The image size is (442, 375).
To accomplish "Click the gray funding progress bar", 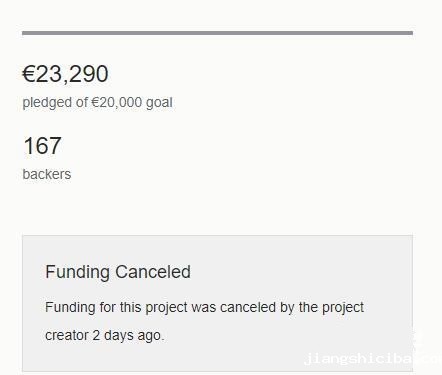I will coord(217,33).
